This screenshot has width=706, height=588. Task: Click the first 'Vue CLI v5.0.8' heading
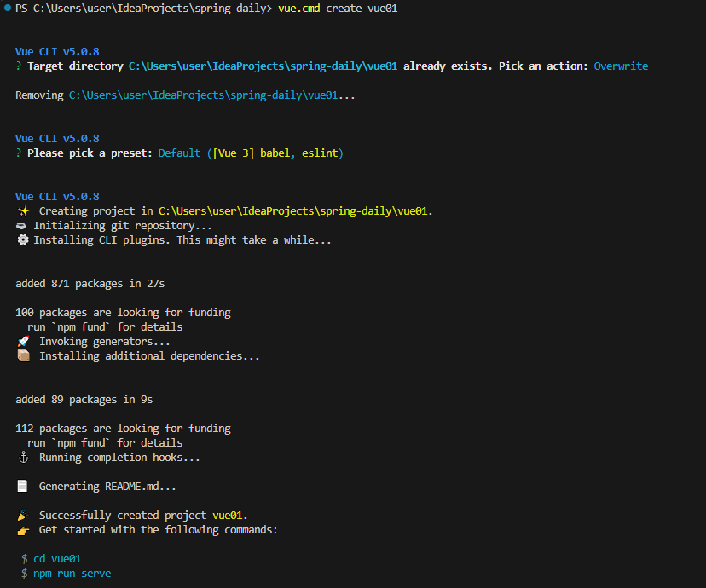point(57,52)
